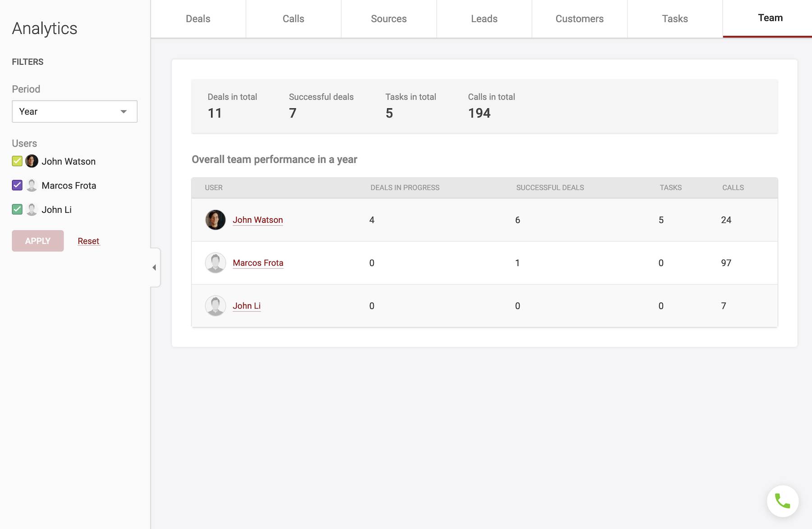Uncheck the John Li user checkbox
The height and width of the screenshot is (529, 812).
click(17, 209)
